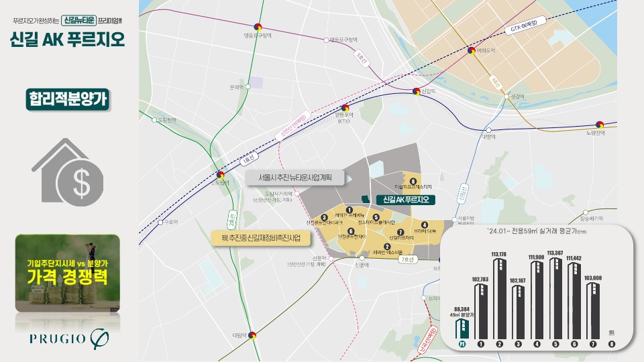Screen dimensions: 644x362
Task: Click the 신길뉴타운 outlined badge in header
Action: (x=78, y=20)
